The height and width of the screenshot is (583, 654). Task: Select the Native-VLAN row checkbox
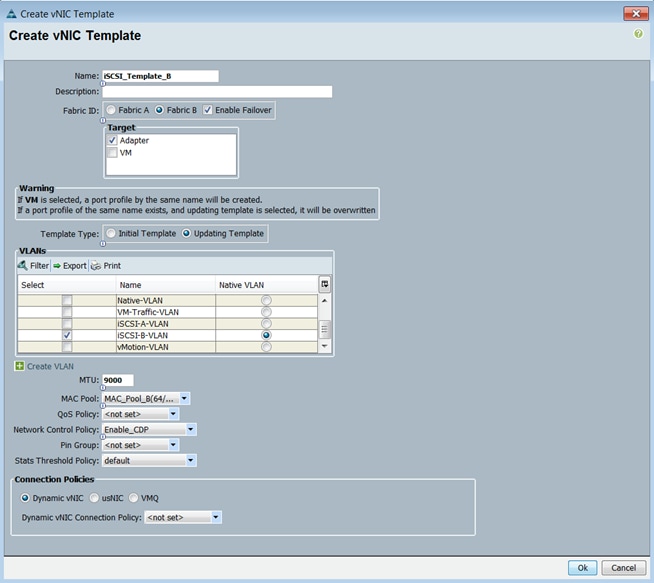click(67, 300)
